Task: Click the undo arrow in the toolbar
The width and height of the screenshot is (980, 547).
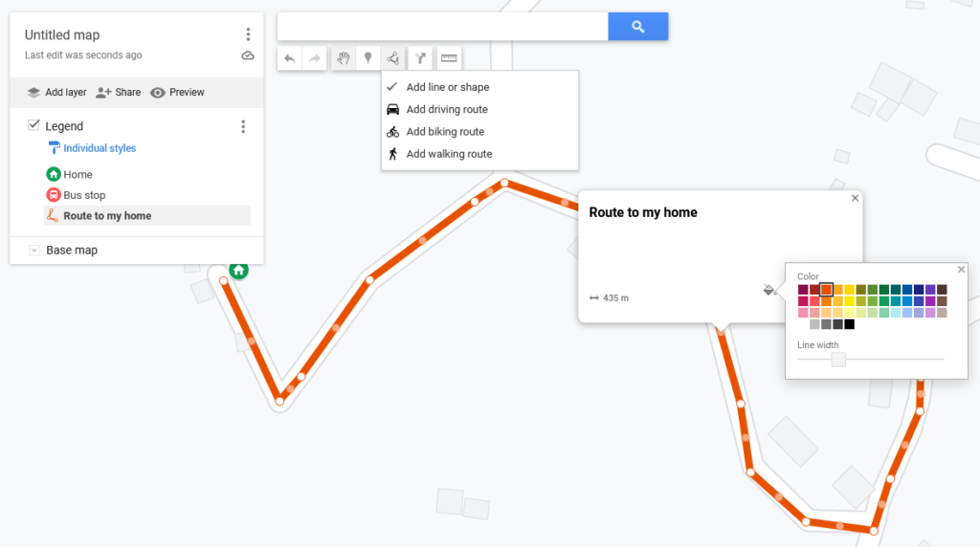Action: (x=290, y=58)
